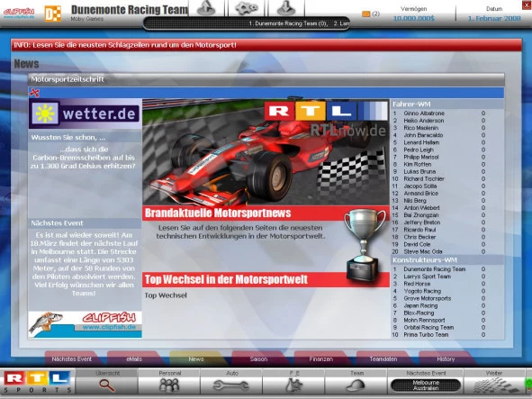This screenshot has height=399, width=532.
Task: Click the Dunemonte team logo icon
Action: (x=53, y=14)
